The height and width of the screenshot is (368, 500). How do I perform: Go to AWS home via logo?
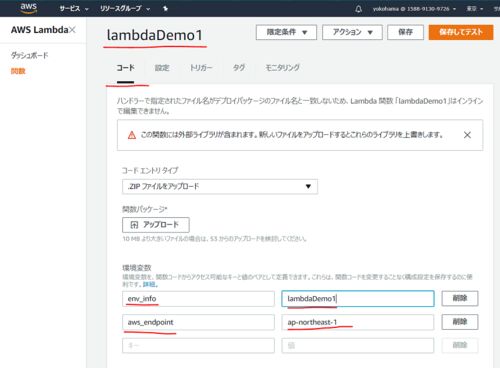click(28, 8)
